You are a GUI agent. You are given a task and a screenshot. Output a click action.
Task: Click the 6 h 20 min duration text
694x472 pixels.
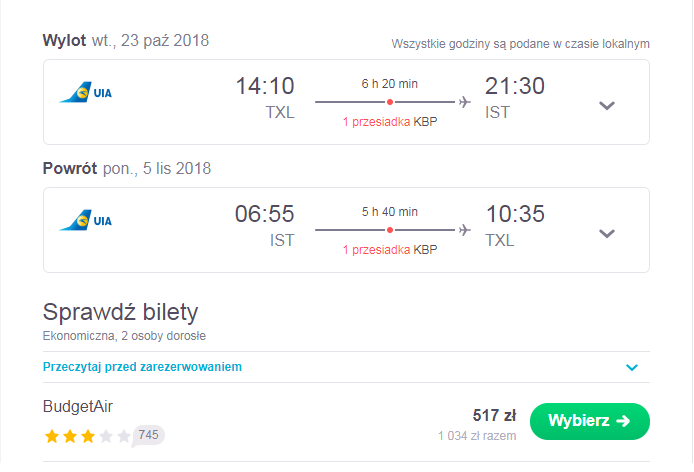(389, 84)
